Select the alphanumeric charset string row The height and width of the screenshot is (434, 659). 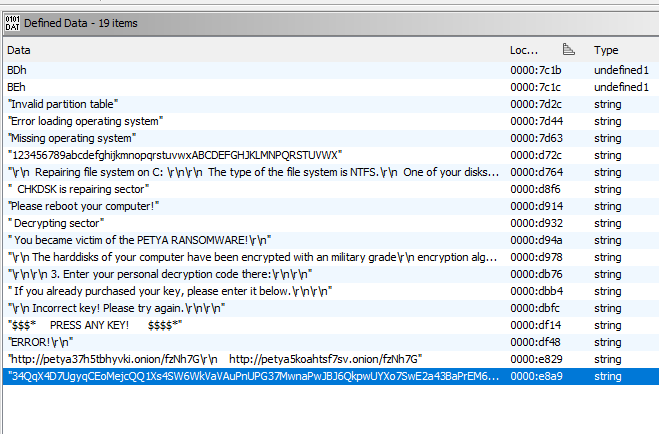point(175,155)
